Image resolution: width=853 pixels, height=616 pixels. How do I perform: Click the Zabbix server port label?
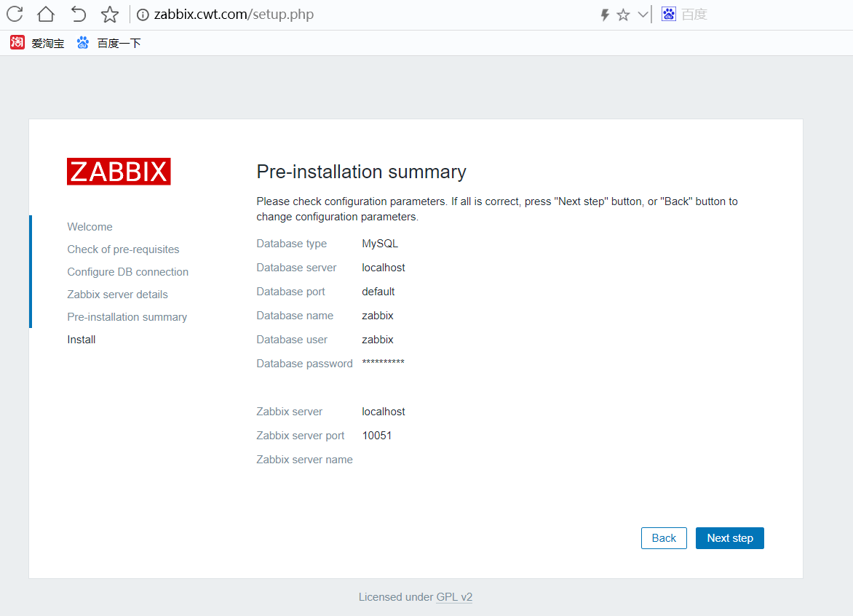(301, 436)
